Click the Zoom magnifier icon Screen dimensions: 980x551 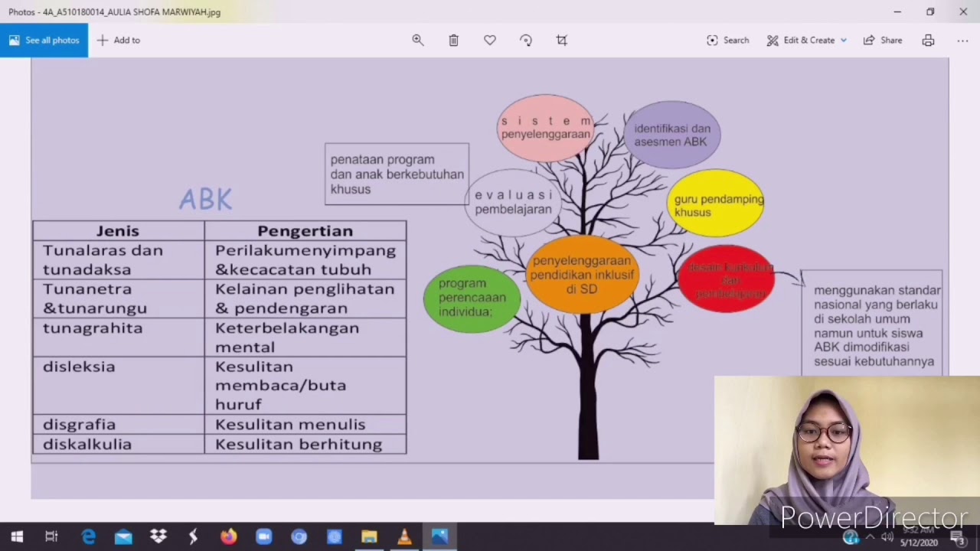click(418, 41)
